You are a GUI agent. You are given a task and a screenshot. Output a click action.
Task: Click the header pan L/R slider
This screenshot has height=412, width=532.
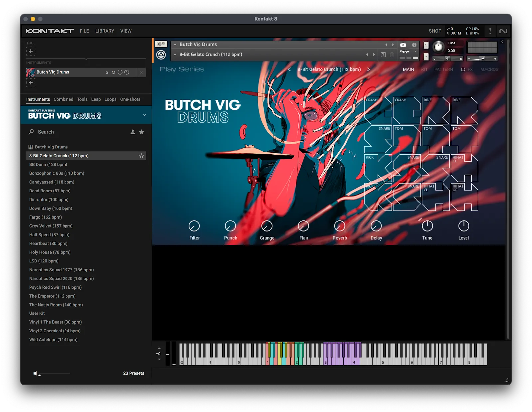[x=448, y=59]
